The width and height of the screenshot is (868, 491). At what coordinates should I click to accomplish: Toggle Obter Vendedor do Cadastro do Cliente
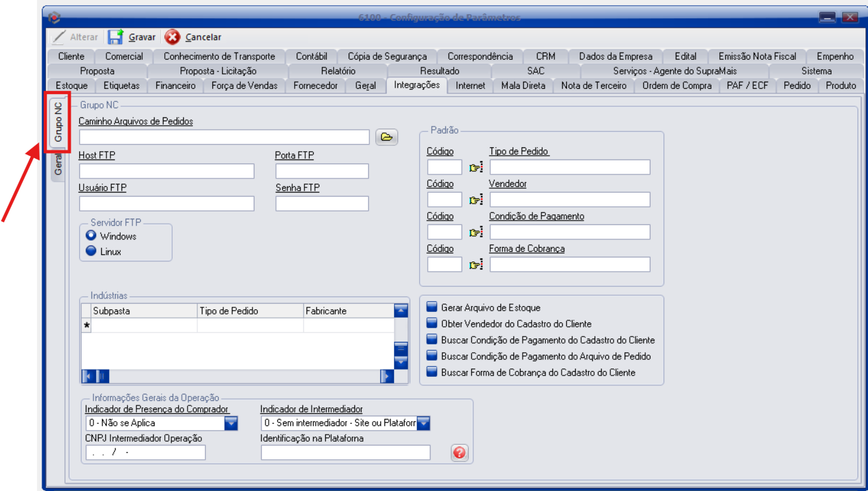[432, 324]
